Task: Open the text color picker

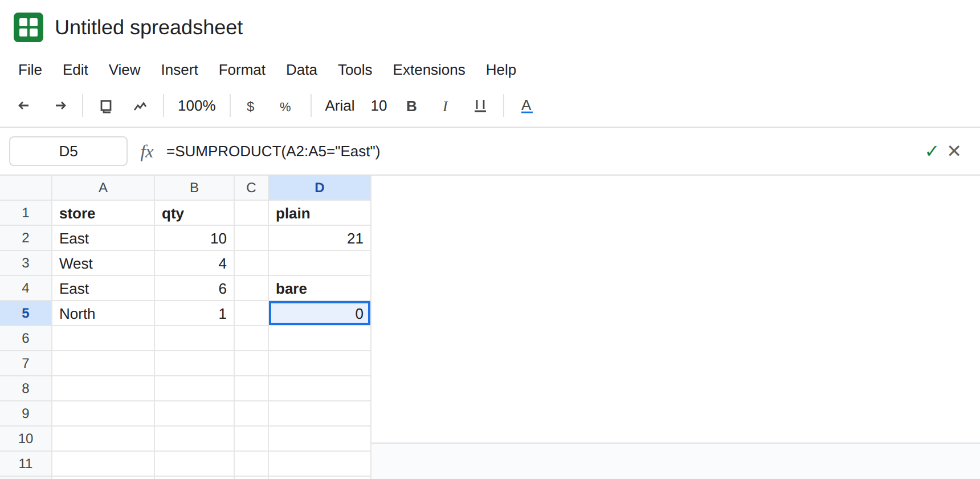Action: (x=526, y=106)
